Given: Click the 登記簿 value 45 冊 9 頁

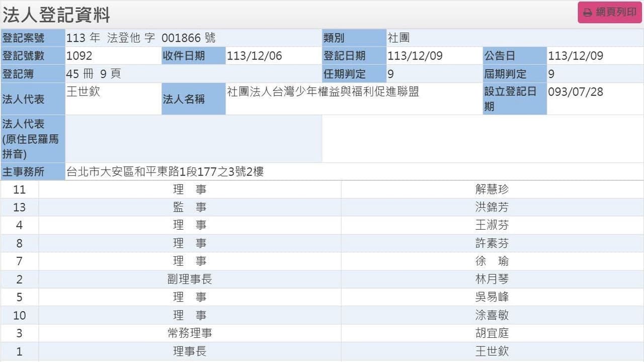Looking at the screenshot, I should click(x=94, y=74).
